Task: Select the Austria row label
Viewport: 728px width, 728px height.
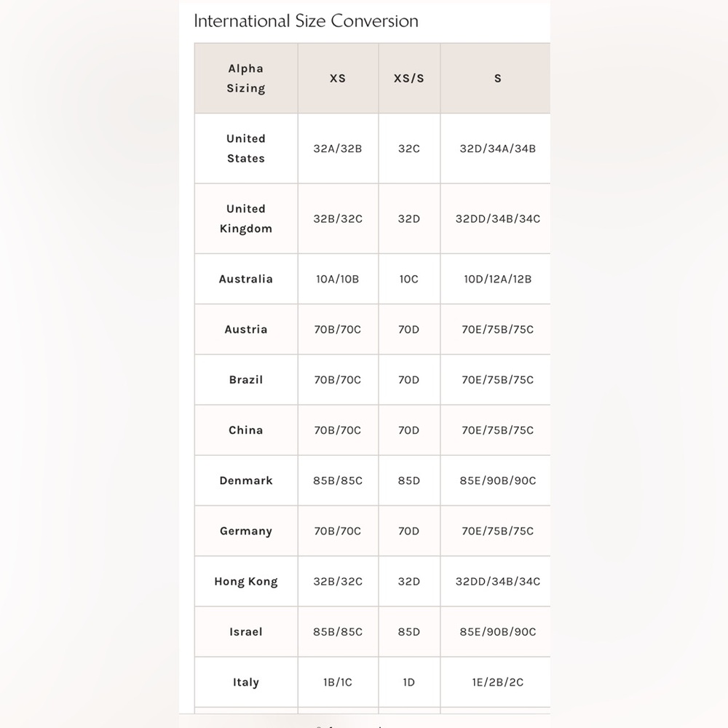Action: coord(246,330)
